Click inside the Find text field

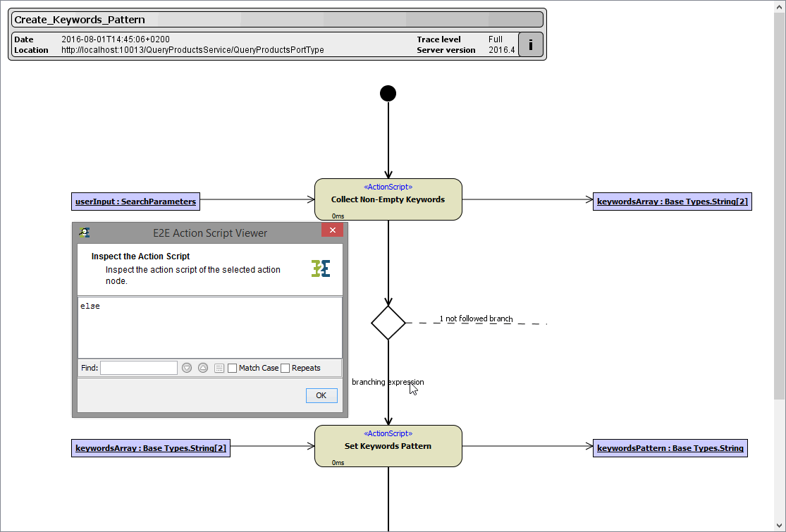(138, 367)
